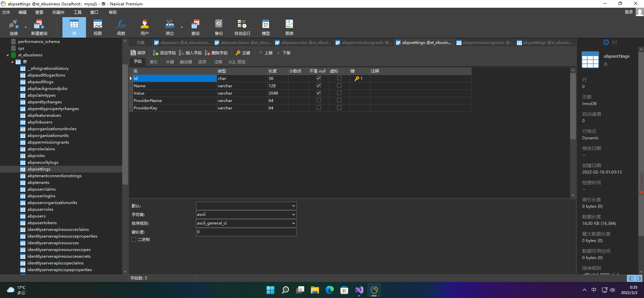Toggle the right pane layout button
This screenshot has width=644, height=298.
coord(639,279)
